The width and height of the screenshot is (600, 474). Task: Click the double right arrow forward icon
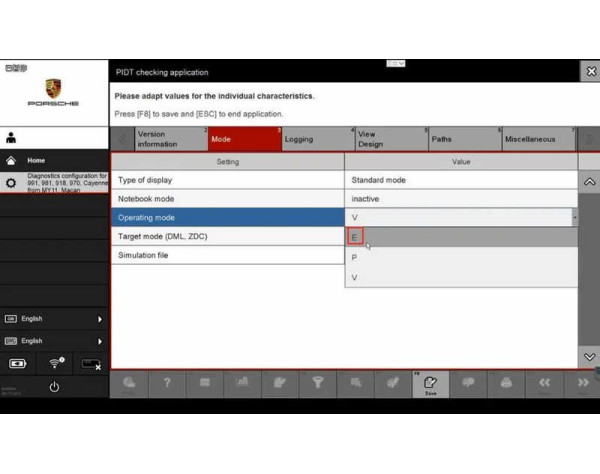(x=583, y=383)
